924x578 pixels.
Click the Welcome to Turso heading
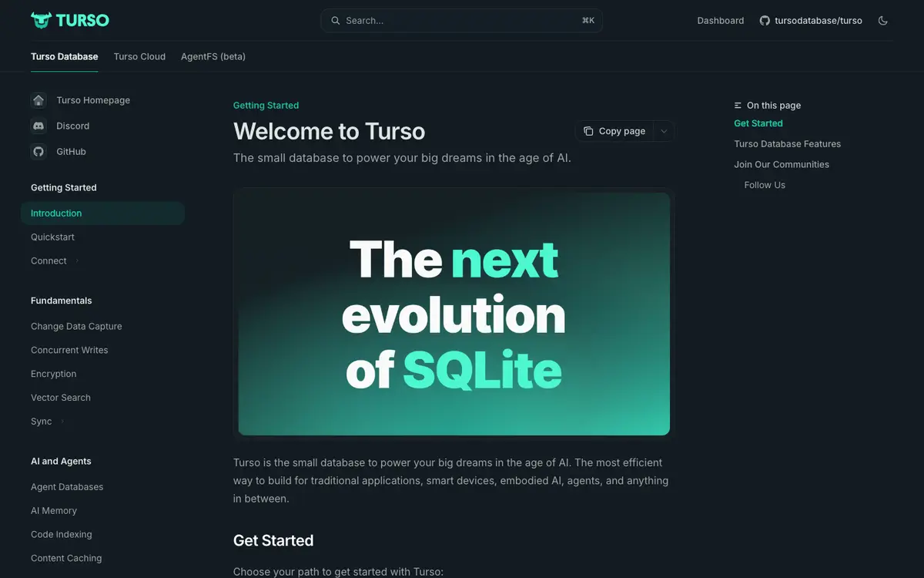[329, 132]
